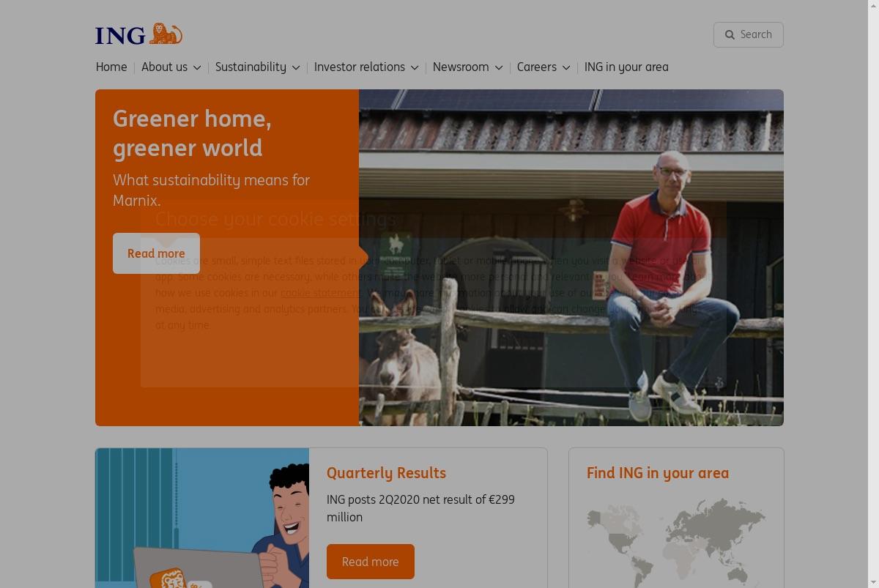Expand the Newsroom chevron
The image size is (879, 588).
pos(498,67)
